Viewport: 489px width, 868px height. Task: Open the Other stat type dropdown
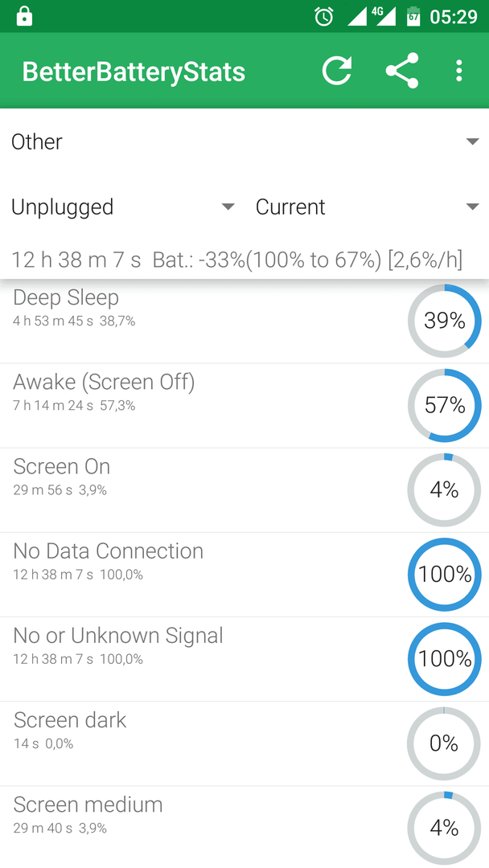point(244,141)
